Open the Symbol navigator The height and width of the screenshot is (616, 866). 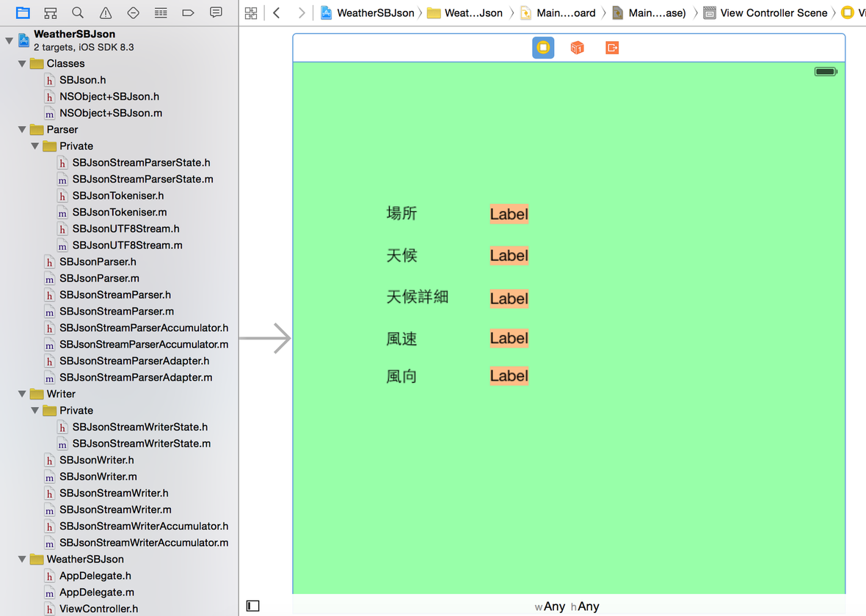click(x=50, y=12)
